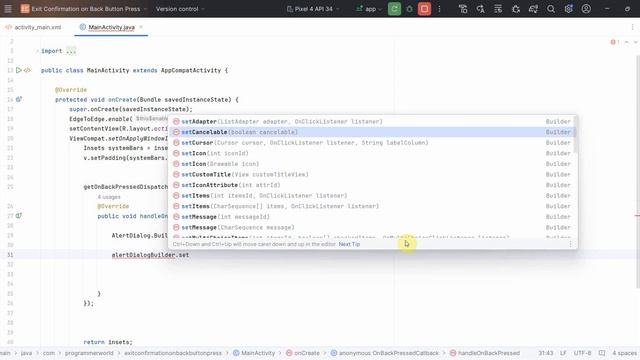
Task: Click the status bar icon next to UTF-8
Action: click(x=602, y=353)
